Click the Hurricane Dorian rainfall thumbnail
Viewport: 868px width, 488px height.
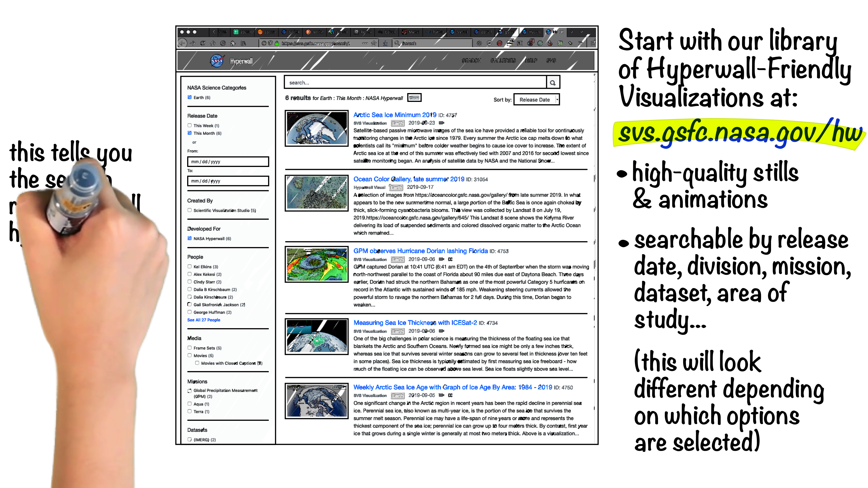pos(316,264)
